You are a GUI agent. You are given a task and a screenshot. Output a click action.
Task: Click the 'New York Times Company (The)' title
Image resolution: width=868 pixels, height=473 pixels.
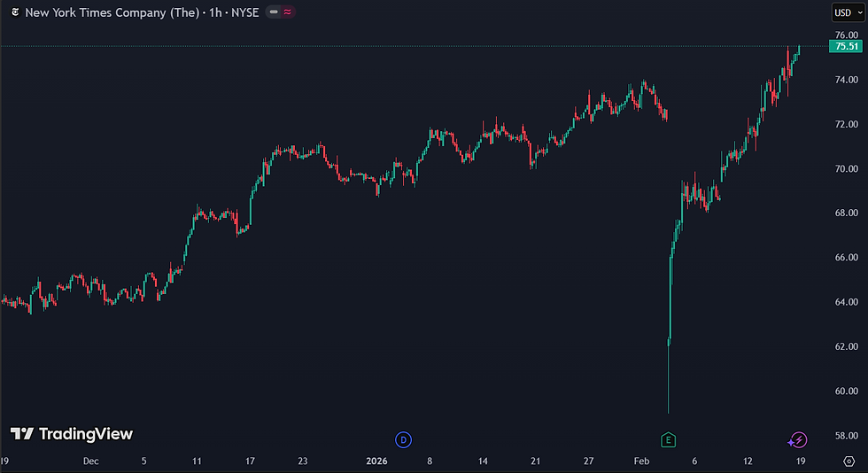tap(112, 12)
